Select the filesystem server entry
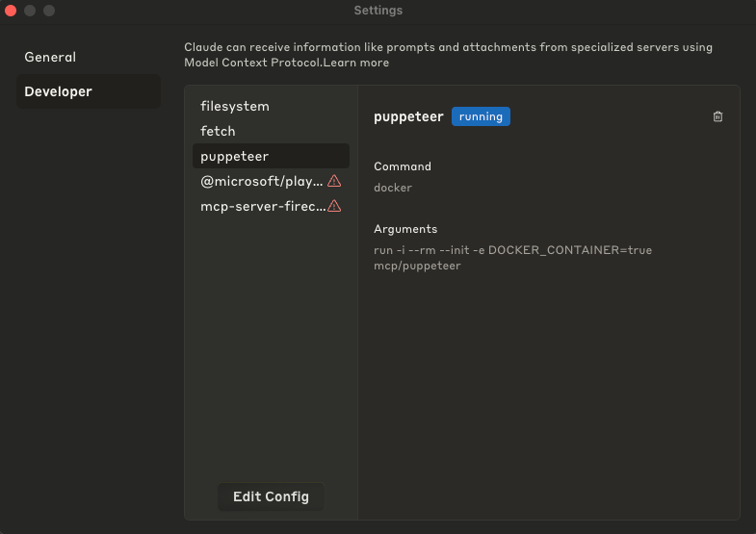 click(x=271, y=106)
